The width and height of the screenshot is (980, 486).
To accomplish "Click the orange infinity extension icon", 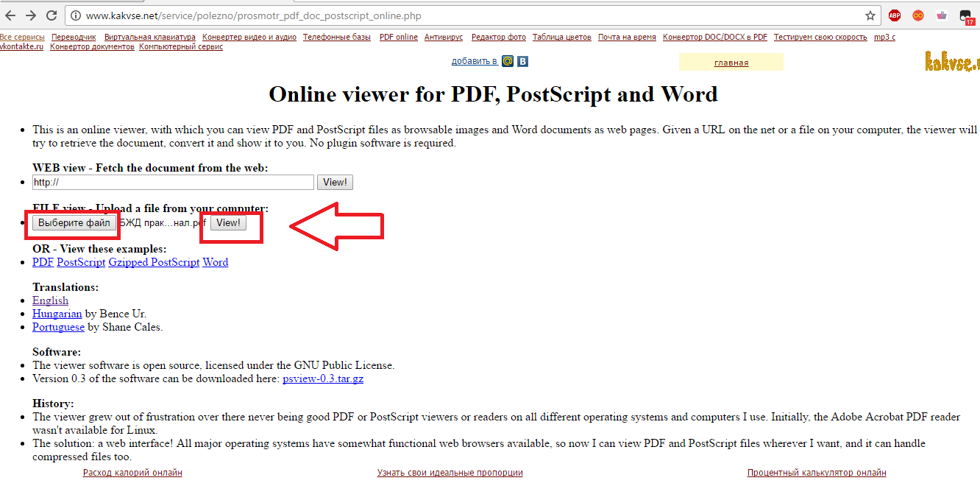I will [917, 15].
